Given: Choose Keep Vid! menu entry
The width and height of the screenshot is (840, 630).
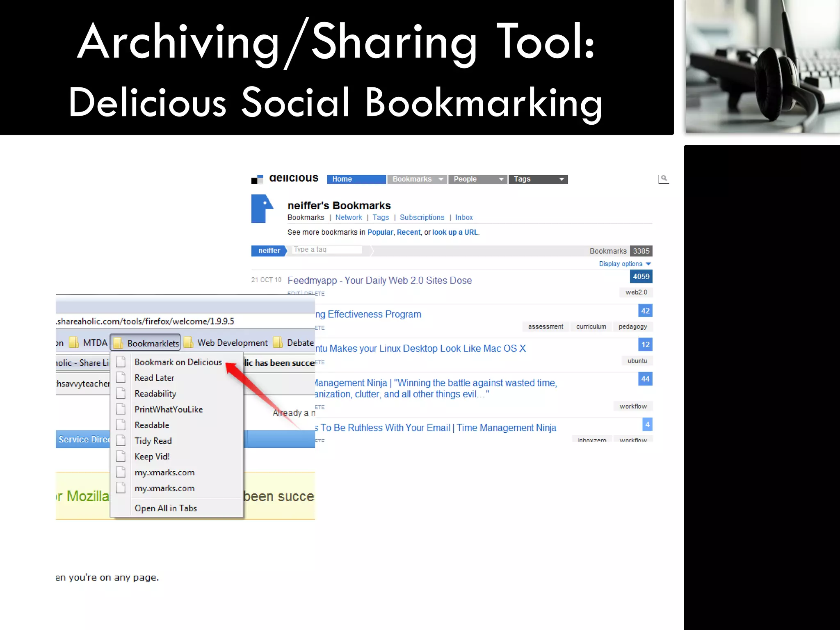Looking at the screenshot, I should pos(152,457).
